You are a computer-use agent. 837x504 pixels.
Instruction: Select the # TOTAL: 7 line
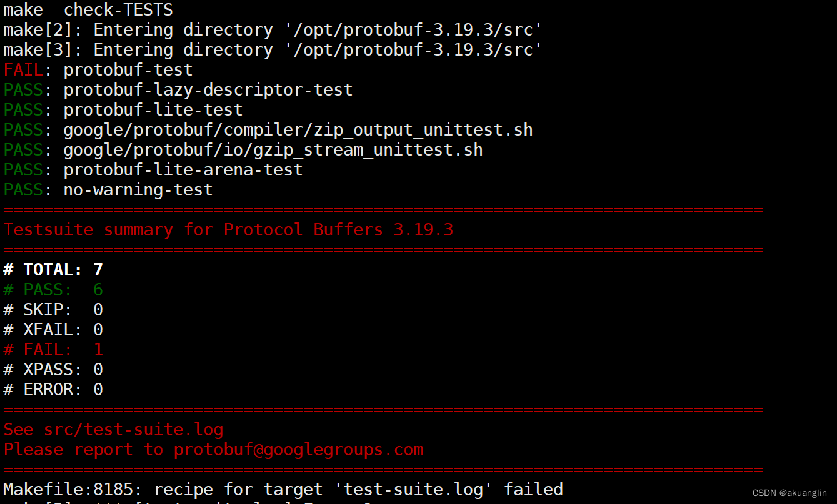(53, 270)
